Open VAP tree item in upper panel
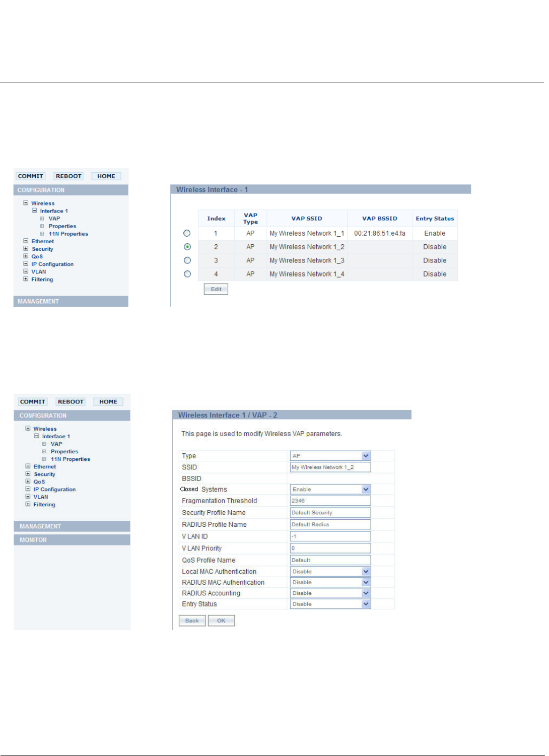Image resolution: width=549 pixels, height=756 pixels. click(54, 219)
